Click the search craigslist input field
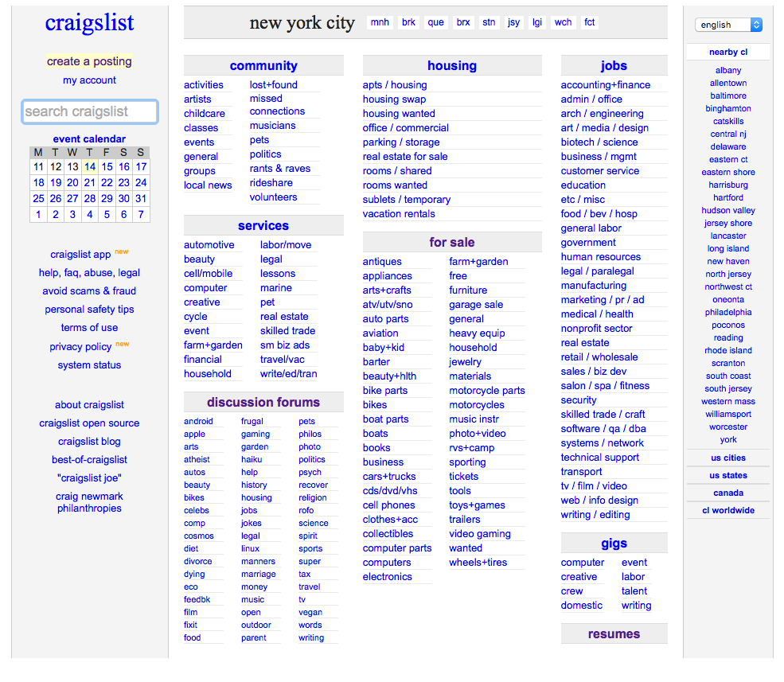This screenshot has height=682, width=784. click(x=90, y=111)
